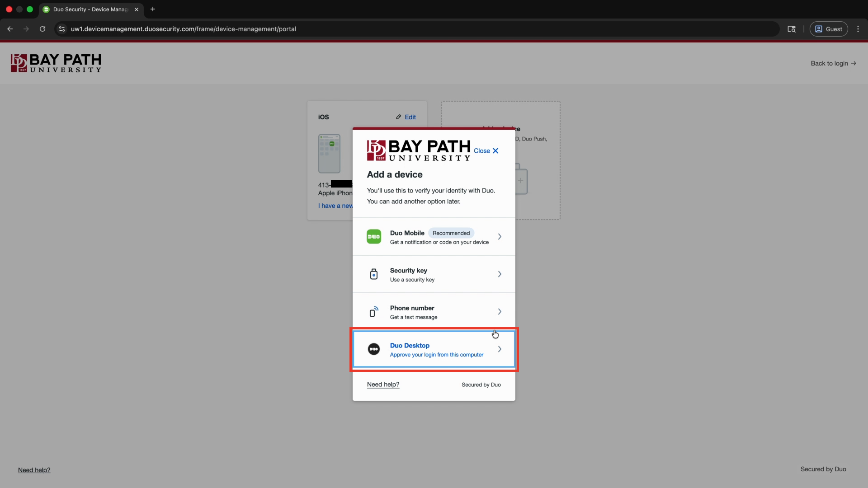Expand the Phone number option chevron
The image size is (868, 488).
point(500,311)
